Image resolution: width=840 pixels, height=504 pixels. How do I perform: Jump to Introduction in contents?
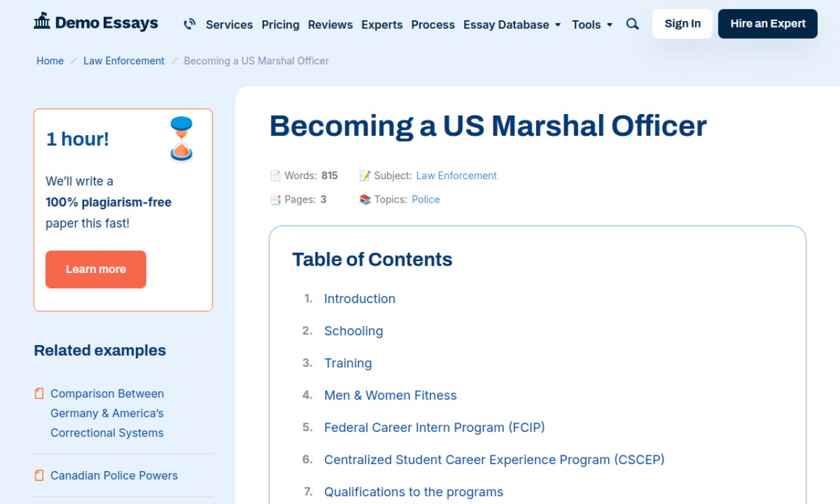click(x=360, y=299)
